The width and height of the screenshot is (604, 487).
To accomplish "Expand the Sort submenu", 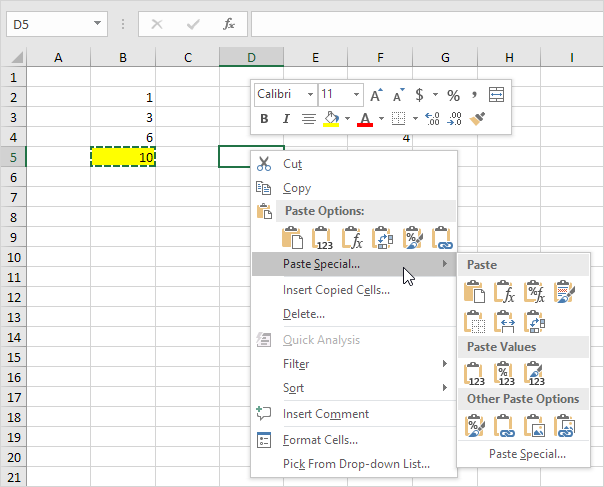I will (x=354, y=388).
